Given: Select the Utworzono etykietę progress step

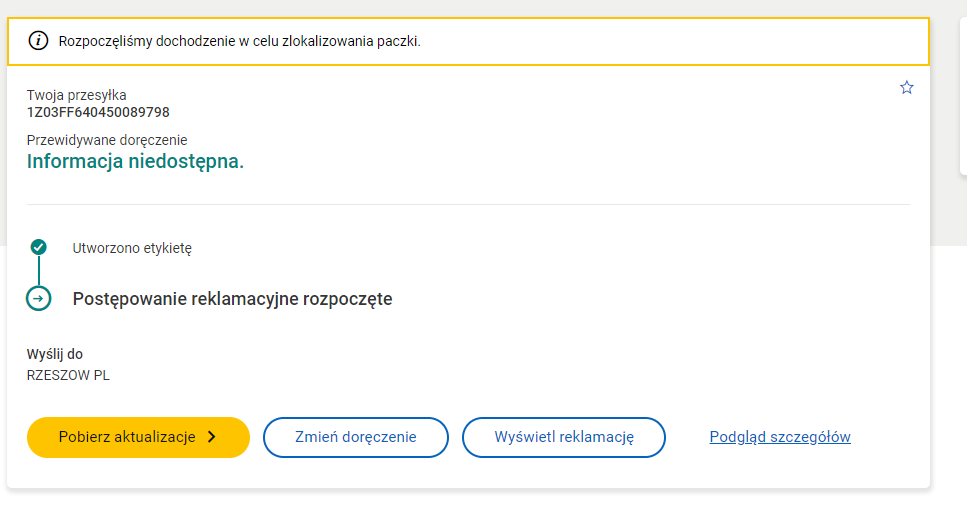Looking at the screenshot, I should click(x=132, y=248).
